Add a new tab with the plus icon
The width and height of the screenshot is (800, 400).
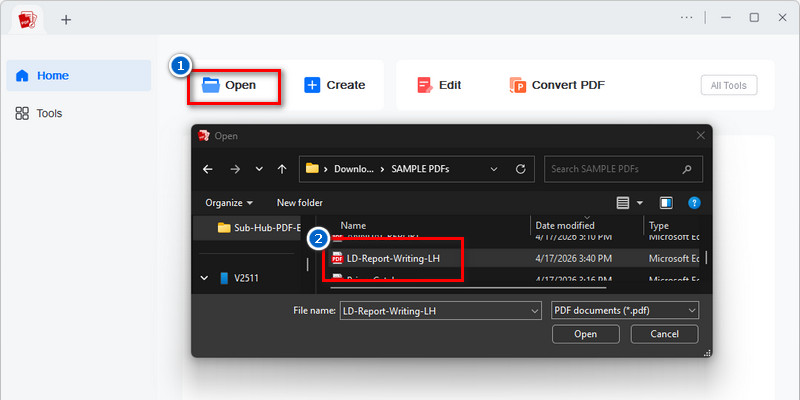pos(66,20)
